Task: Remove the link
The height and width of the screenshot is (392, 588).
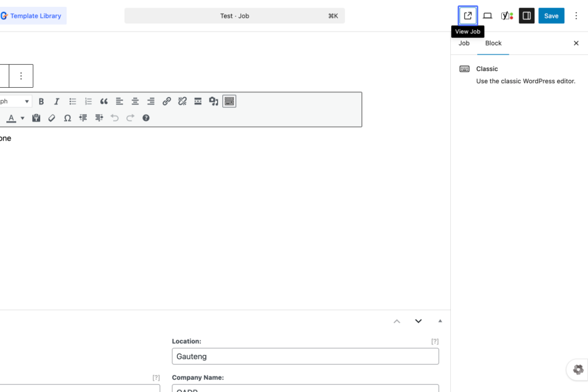Action: [x=182, y=102]
